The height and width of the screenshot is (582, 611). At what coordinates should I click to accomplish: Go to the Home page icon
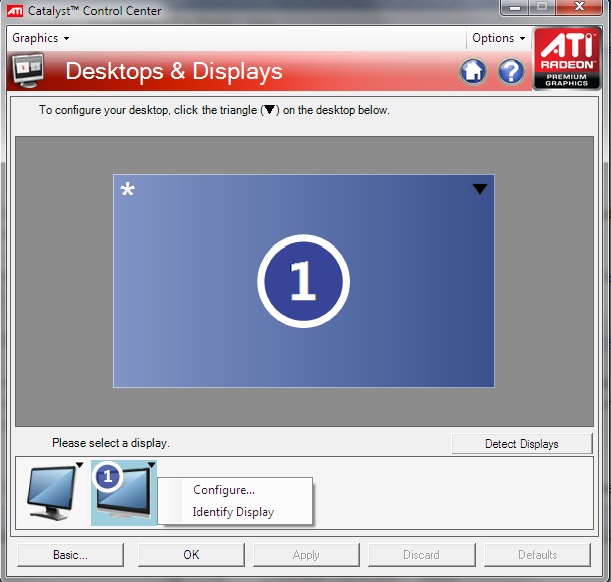coord(473,71)
